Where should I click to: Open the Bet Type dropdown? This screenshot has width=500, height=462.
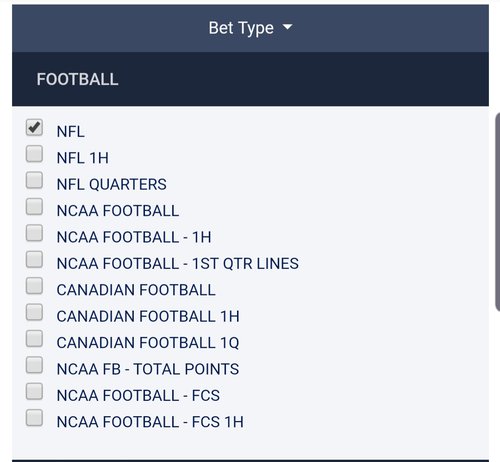point(250,28)
